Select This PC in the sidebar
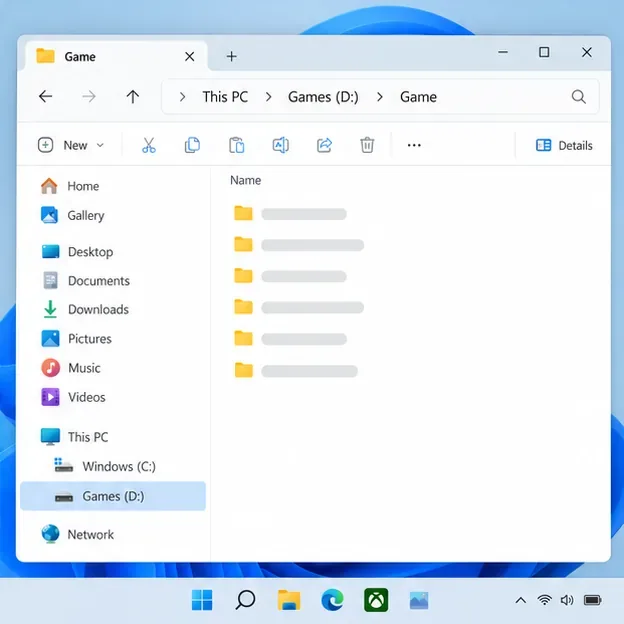This screenshot has width=624, height=624. (x=74, y=437)
